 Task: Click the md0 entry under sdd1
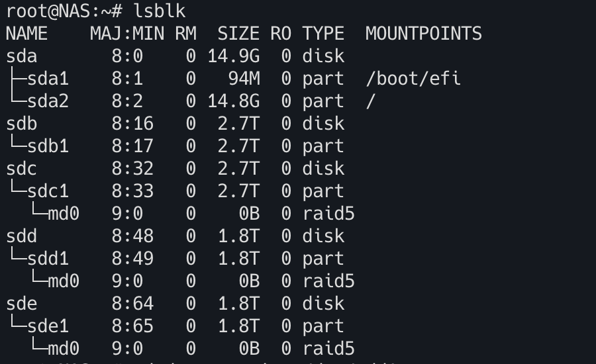64,281
